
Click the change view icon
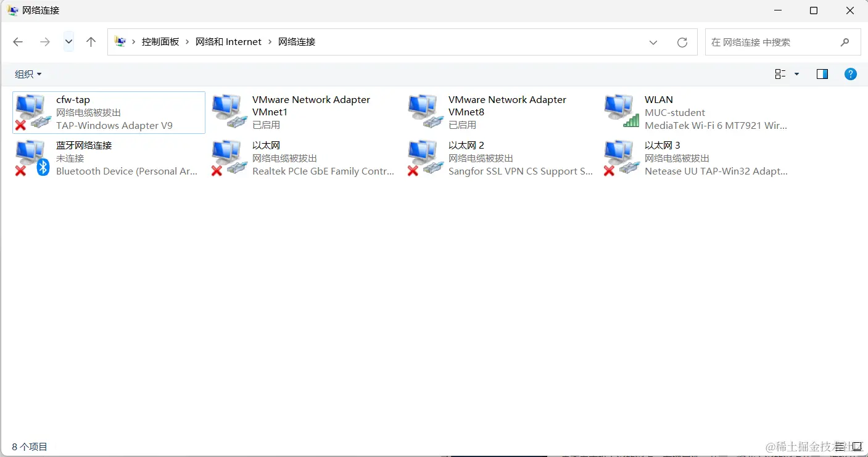780,74
